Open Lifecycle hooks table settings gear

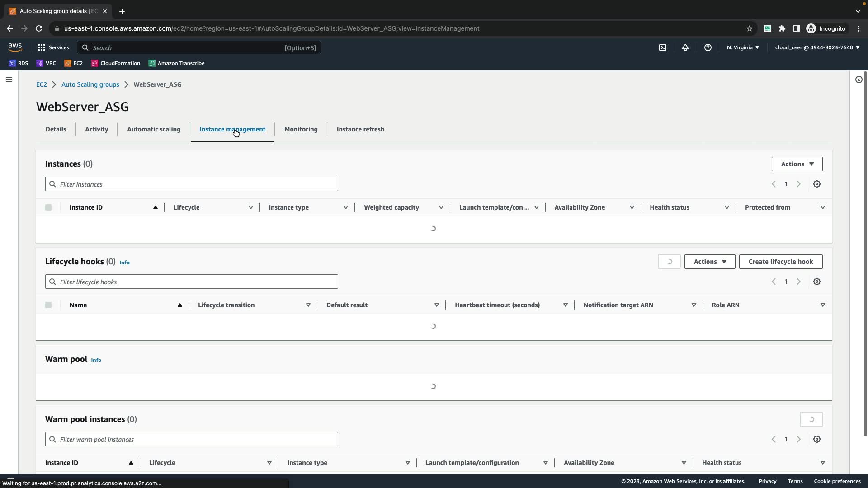point(817,282)
